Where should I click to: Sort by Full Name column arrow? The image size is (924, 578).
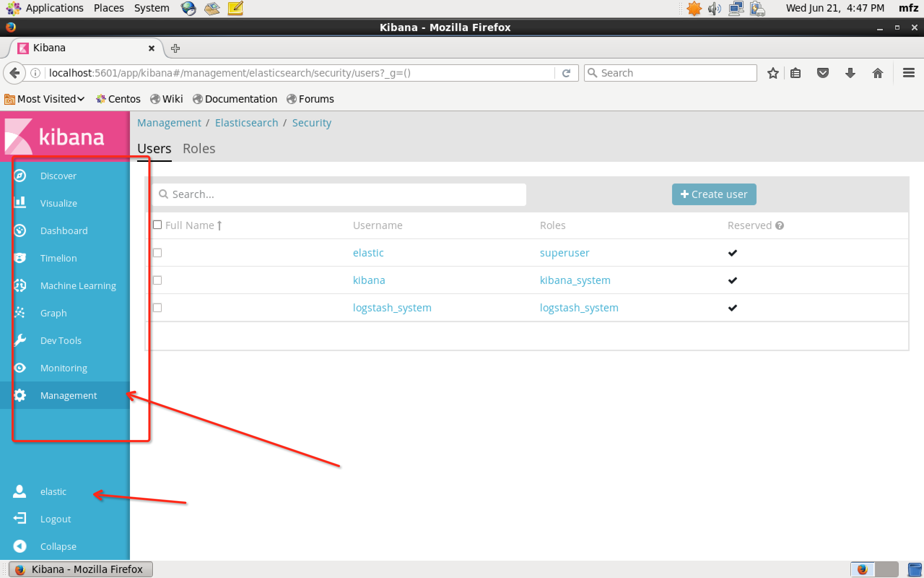click(x=219, y=225)
